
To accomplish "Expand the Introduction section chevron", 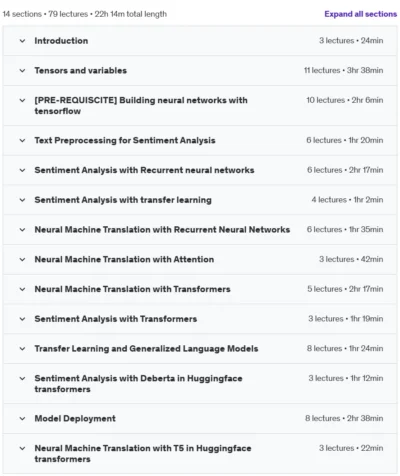I will (22, 41).
